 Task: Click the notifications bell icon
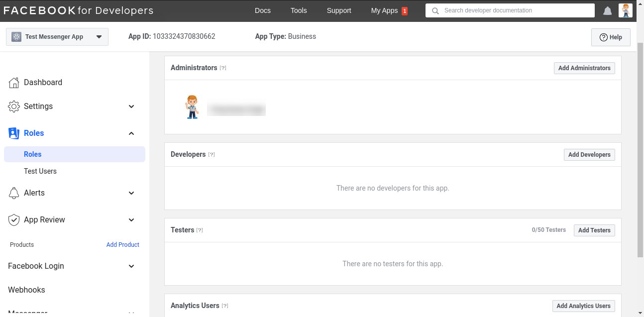tap(607, 11)
